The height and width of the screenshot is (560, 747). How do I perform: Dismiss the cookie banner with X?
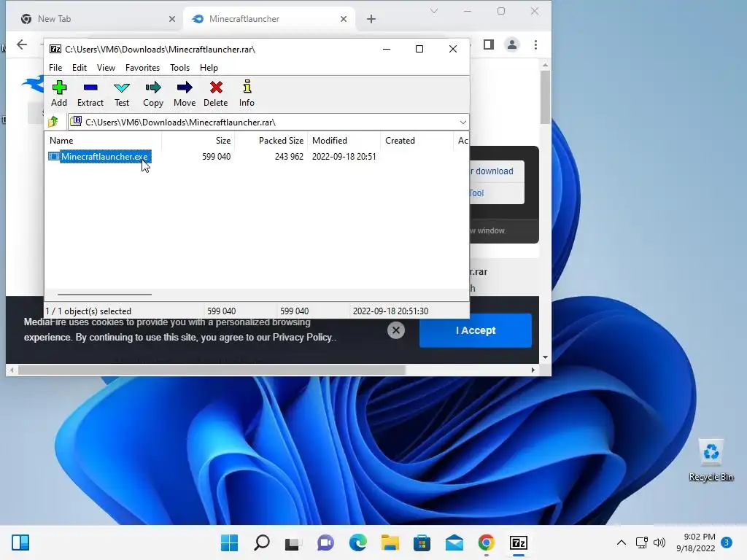[x=396, y=330]
